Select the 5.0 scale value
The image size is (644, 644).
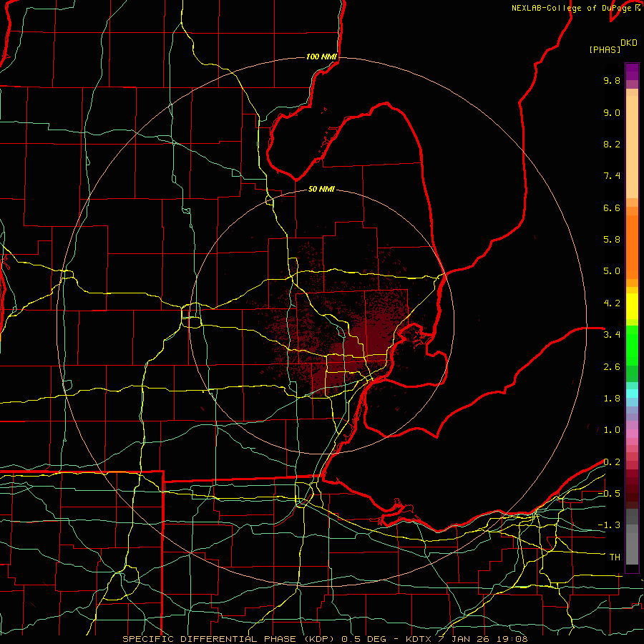coord(612,271)
